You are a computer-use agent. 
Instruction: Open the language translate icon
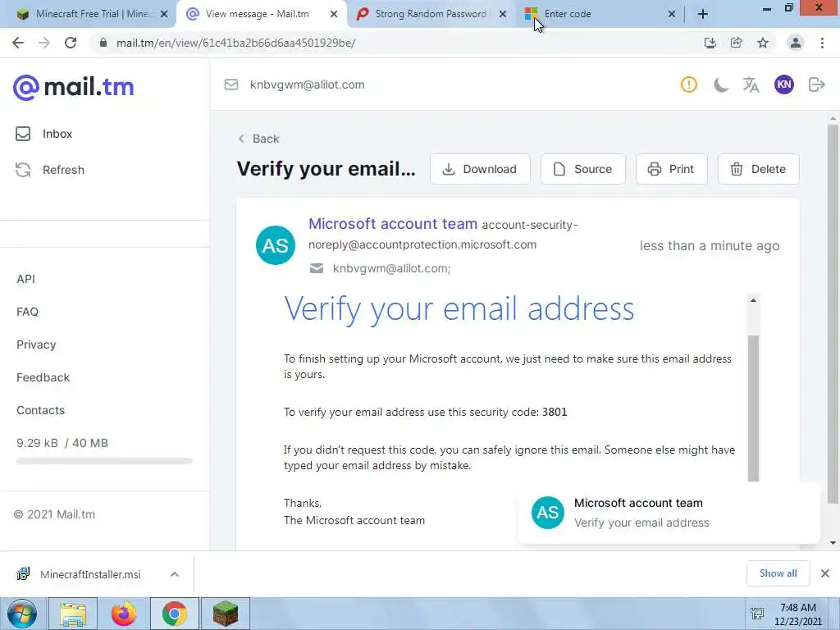point(751,84)
